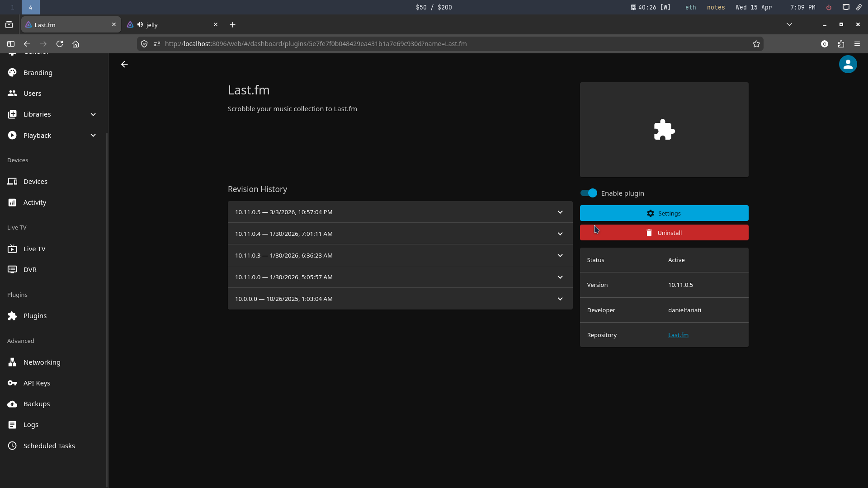Open the recent browsing tab-history icon
The width and height of the screenshot is (868, 488).
[9, 25]
